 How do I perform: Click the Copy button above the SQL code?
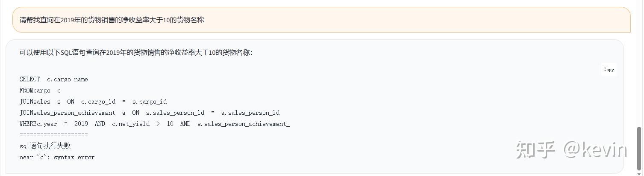pyautogui.click(x=609, y=69)
